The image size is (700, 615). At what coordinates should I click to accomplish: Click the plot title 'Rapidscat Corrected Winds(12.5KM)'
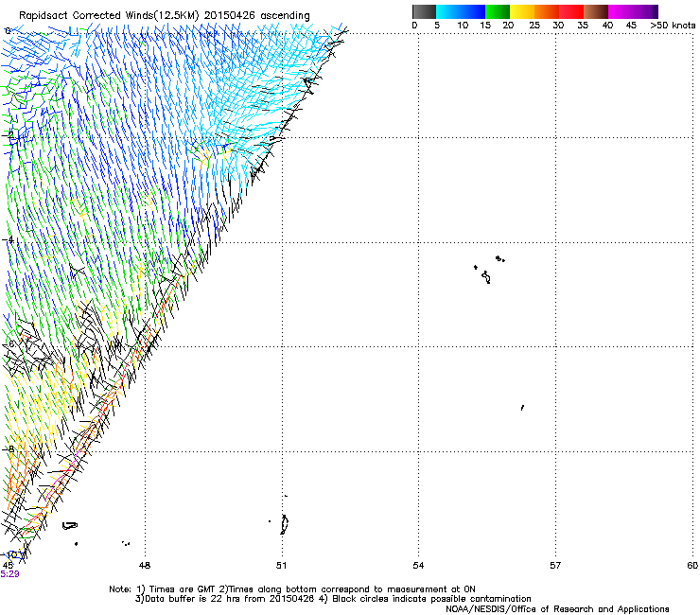[x=109, y=15]
